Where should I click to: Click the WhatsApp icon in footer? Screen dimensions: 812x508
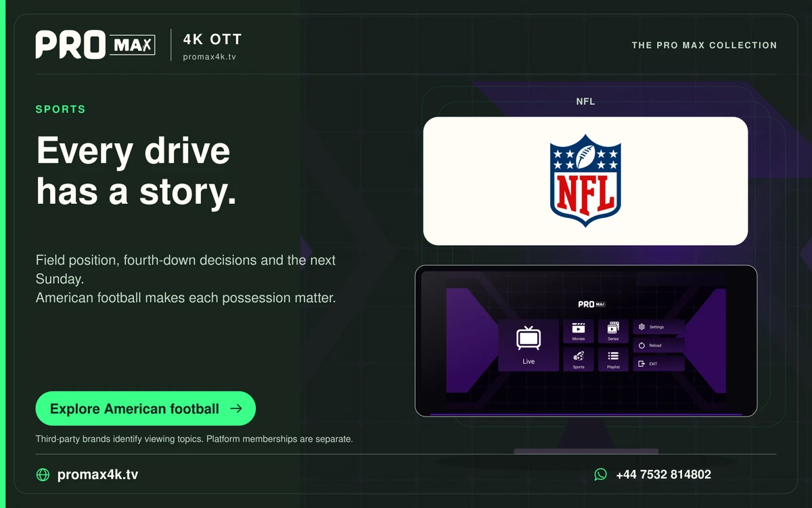click(601, 475)
